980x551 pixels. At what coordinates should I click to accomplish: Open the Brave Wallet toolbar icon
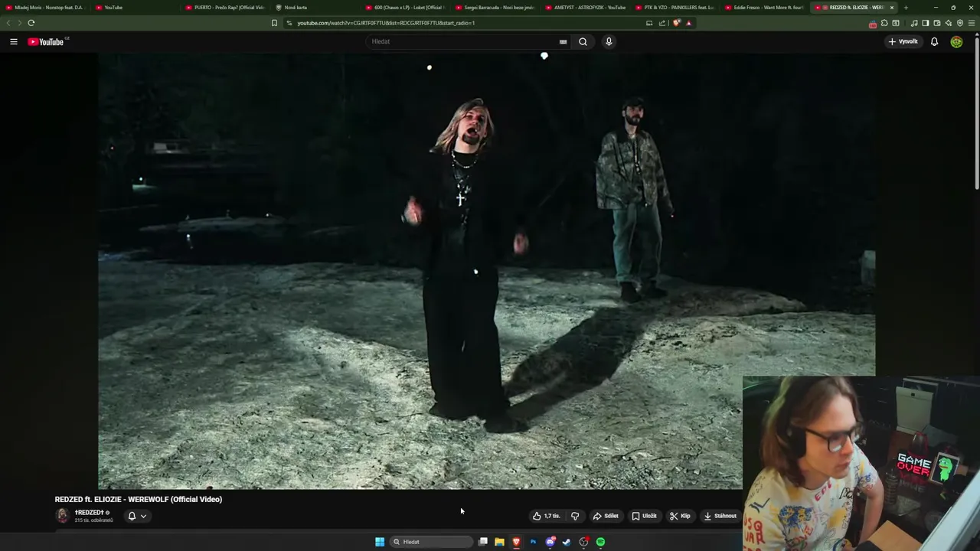936,23
